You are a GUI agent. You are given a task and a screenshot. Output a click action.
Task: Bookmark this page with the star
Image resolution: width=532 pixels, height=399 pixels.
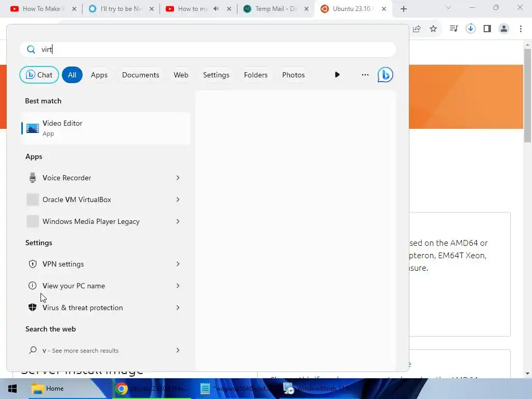[x=433, y=29]
